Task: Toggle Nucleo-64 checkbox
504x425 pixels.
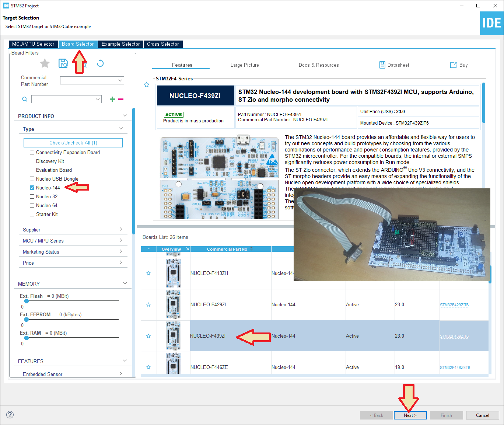Action: (32, 205)
